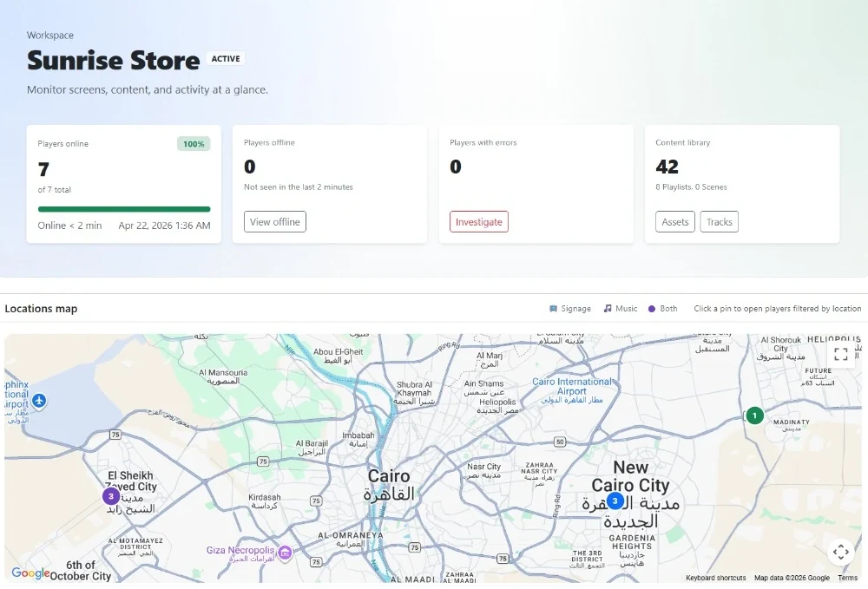Viewport: 868px width, 589px height.
Task: Click the pan/compass control on the map
Action: click(840, 552)
